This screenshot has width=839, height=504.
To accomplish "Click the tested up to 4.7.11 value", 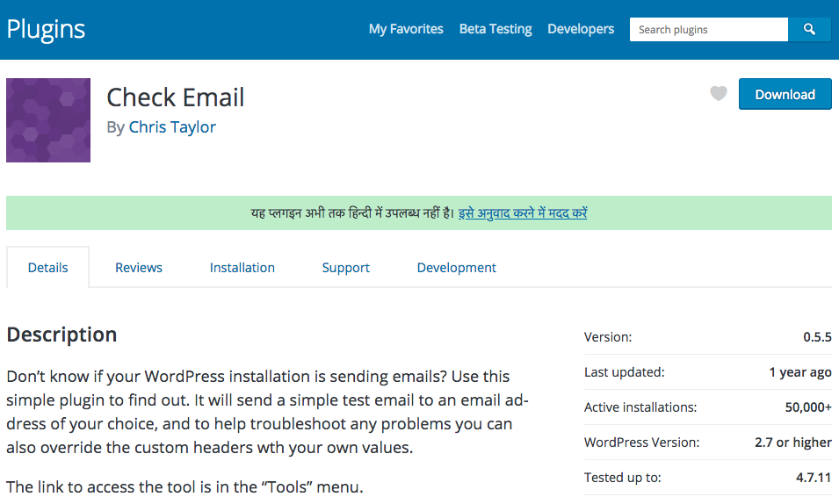I will 814,478.
